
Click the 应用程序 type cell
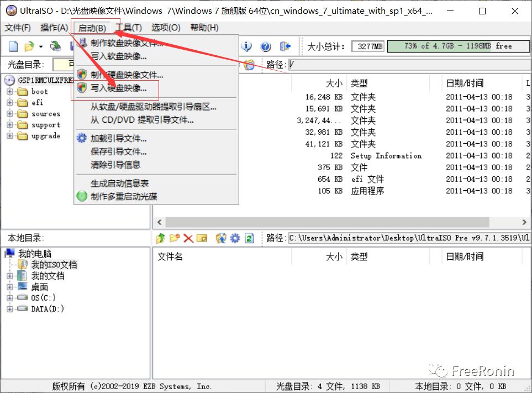coord(367,191)
